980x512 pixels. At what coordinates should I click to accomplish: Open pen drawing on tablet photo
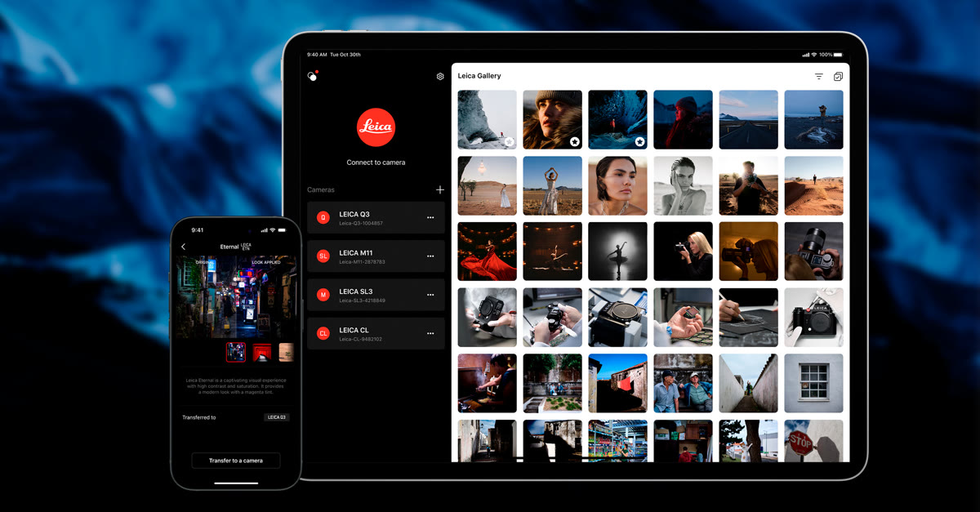(x=749, y=318)
